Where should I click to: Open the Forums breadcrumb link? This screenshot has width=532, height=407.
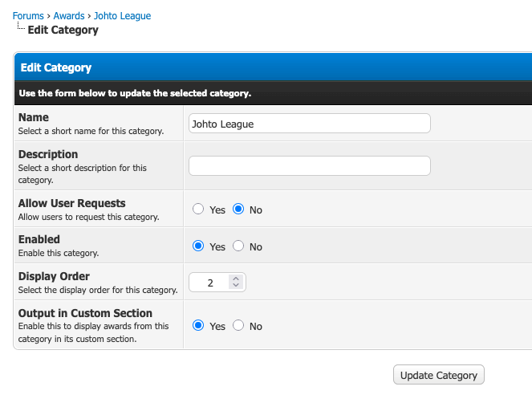pyautogui.click(x=28, y=16)
